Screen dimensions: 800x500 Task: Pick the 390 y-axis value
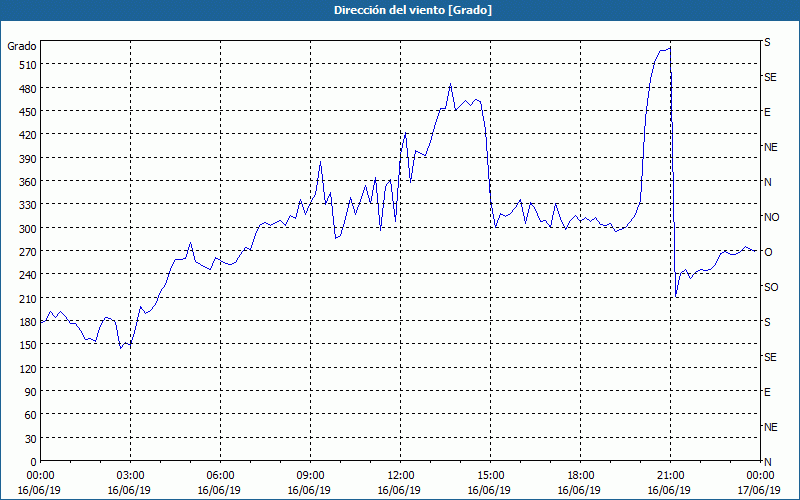(28, 159)
